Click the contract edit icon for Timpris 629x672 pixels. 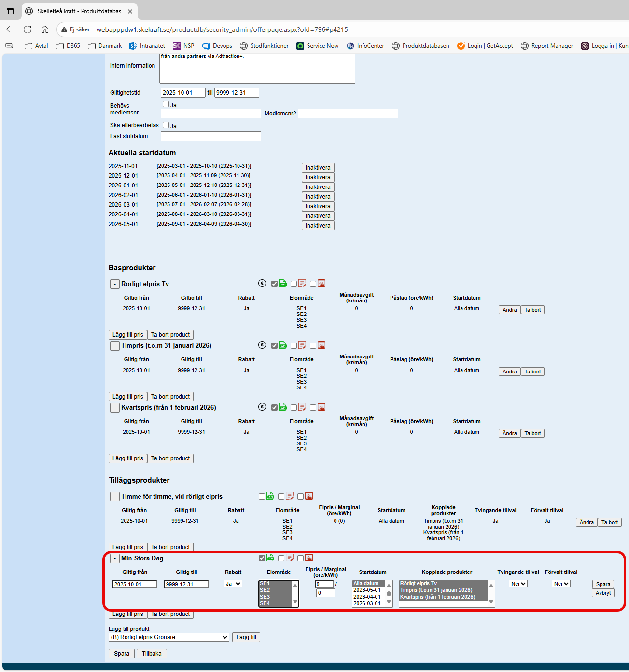[x=302, y=345]
